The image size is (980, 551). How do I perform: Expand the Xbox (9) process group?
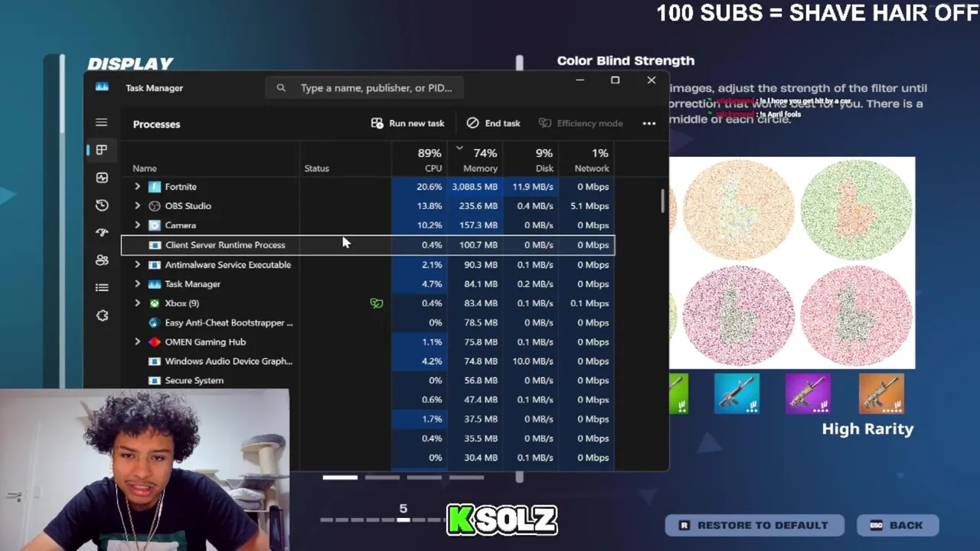(x=137, y=303)
